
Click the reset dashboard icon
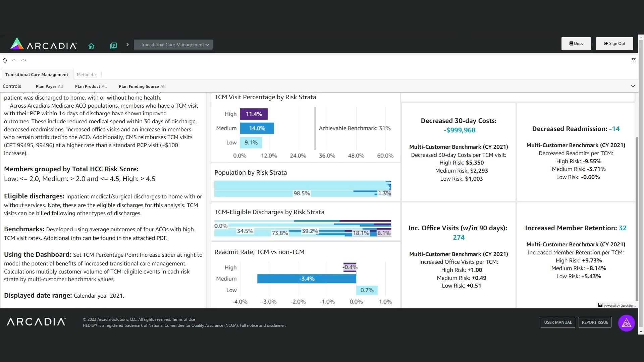pyautogui.click(x=5, y=60)
